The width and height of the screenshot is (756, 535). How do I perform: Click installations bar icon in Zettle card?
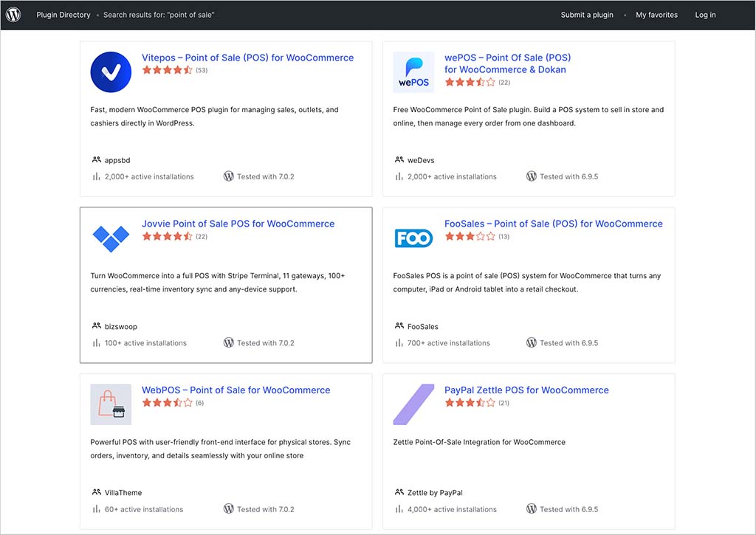pyautogui.click(x=399, y=509)
